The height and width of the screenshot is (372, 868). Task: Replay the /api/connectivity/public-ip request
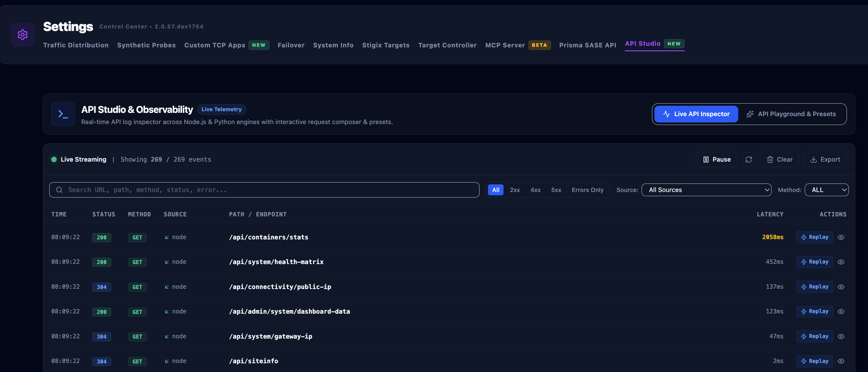tap(814, 287)
